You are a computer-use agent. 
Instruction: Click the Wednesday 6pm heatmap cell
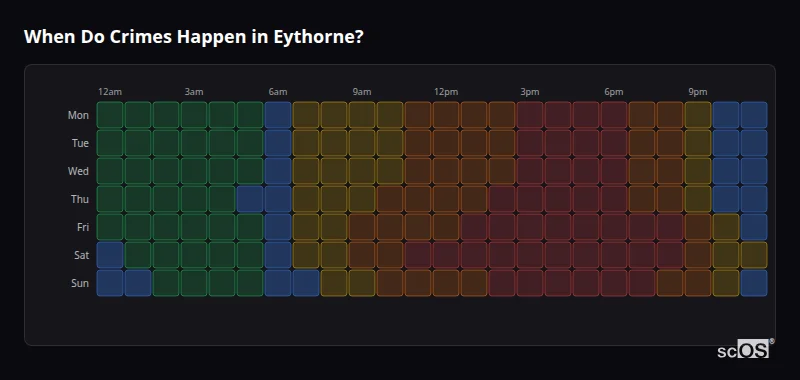[614, 171]
